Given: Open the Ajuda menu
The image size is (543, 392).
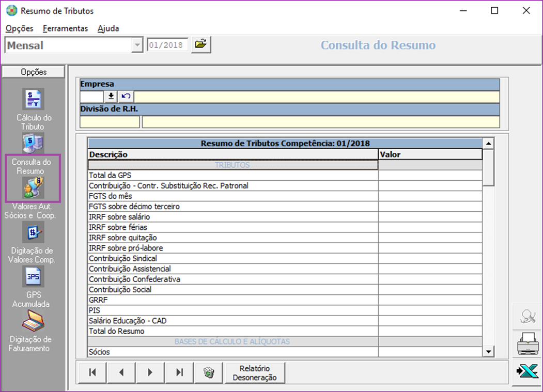Looking at the screenshot, I should point(108,28).
